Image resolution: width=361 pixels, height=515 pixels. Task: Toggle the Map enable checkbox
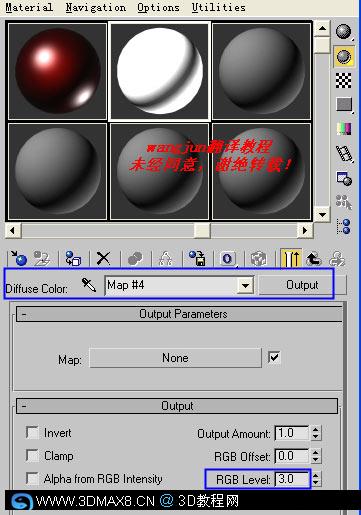[274, 358]
